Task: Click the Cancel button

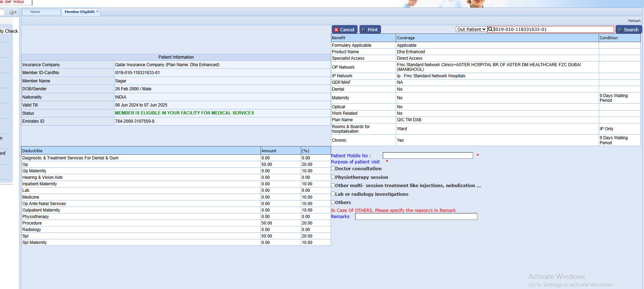Action: pyautogui.click(x=344, y=30)
